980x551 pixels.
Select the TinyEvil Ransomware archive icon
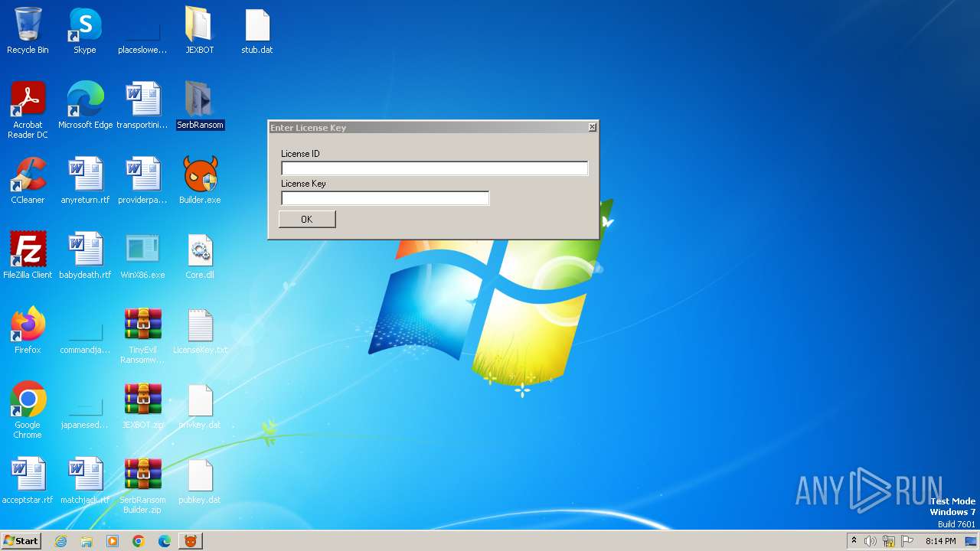[142, 336]
